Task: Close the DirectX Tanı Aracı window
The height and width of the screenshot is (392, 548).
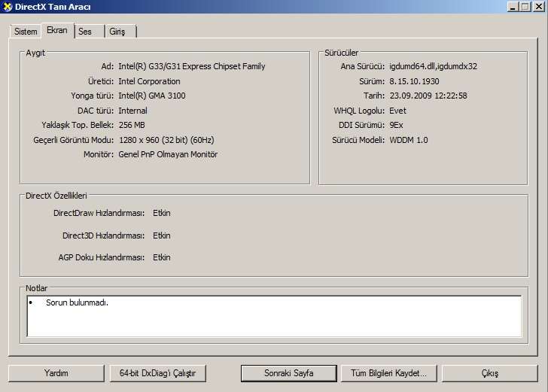Action: pos(539,7)
